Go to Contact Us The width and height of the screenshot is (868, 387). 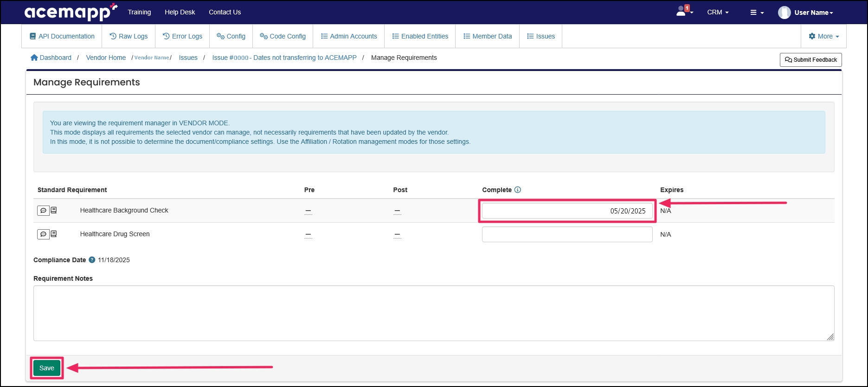pos(225,12)
